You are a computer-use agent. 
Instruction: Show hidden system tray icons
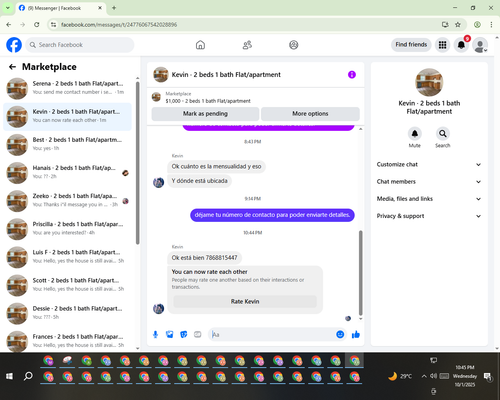point(424,376)
